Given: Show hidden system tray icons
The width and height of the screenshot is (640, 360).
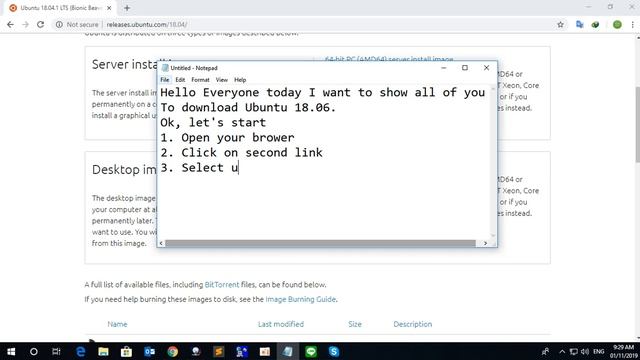Looking at the screenshot, I should pyautogui.click(x=562, y=351).
